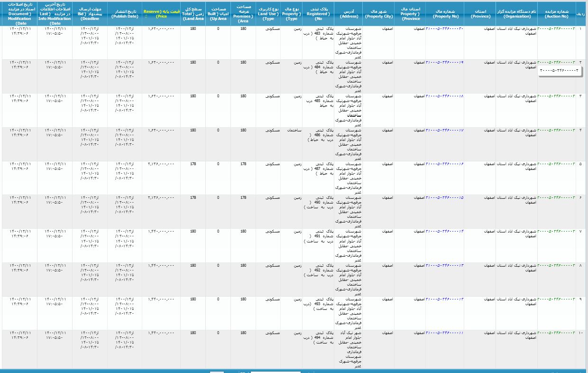This screenshot has width=588, height=373.
Task: Sort table by Organization column header
Action: click(x=516, y=13)
